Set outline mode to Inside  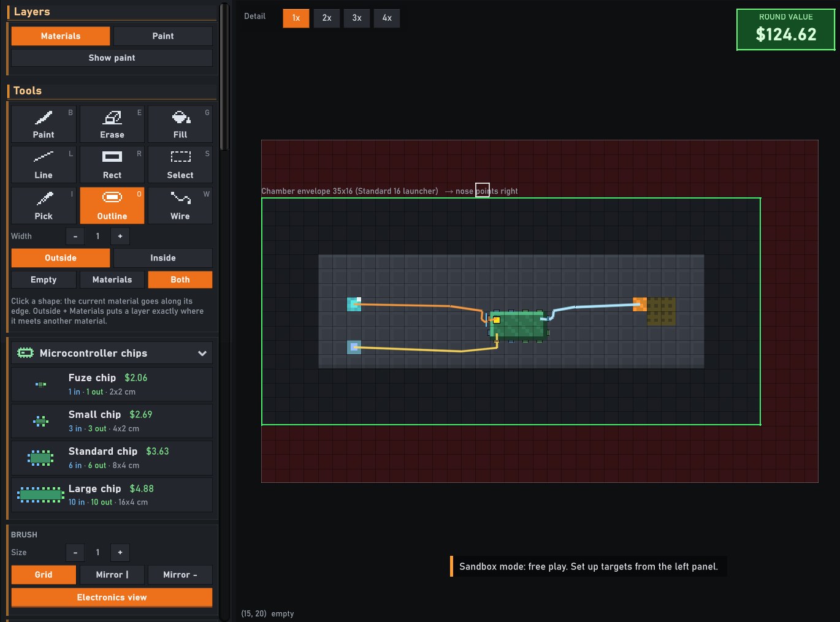point(163,258)
